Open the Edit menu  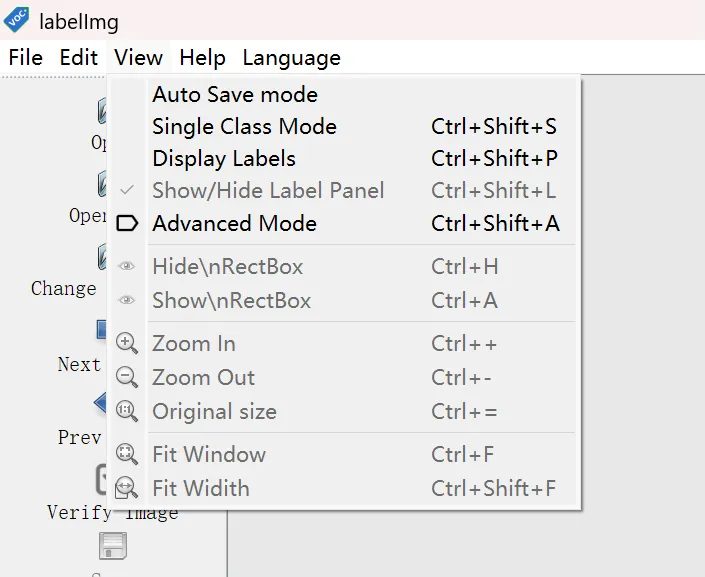click(x=79, y=58)
